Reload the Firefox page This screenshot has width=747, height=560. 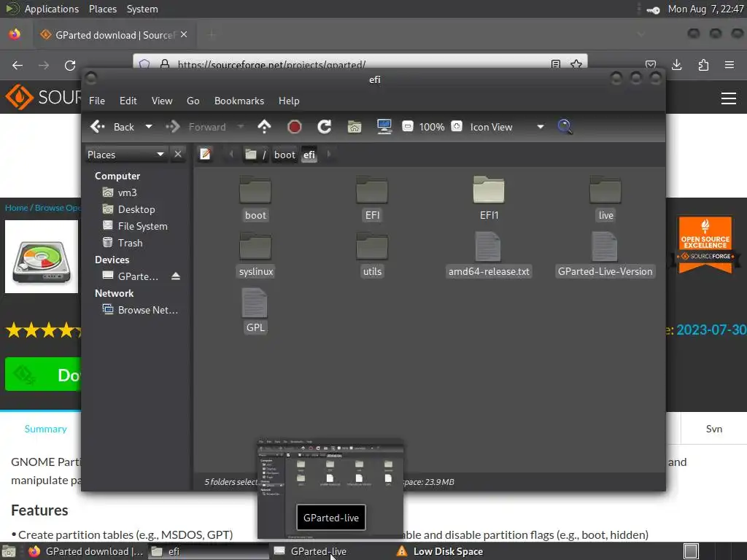pyautogui.click(x=70, y=65)
